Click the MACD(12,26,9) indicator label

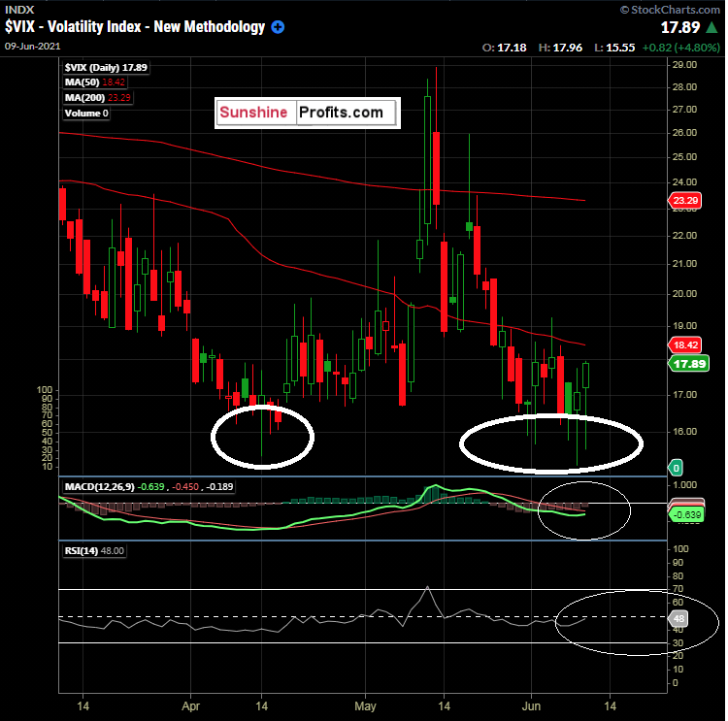tap(149, 486)
